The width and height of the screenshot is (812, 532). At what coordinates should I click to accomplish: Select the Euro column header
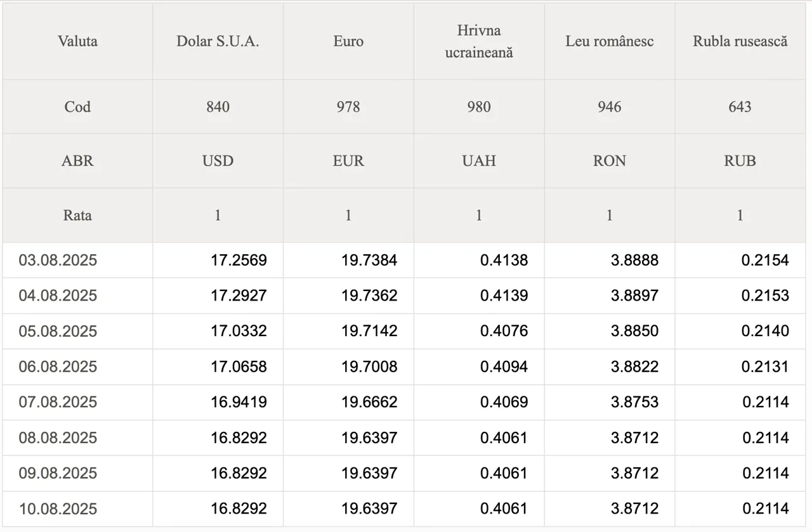coord(348,41)
